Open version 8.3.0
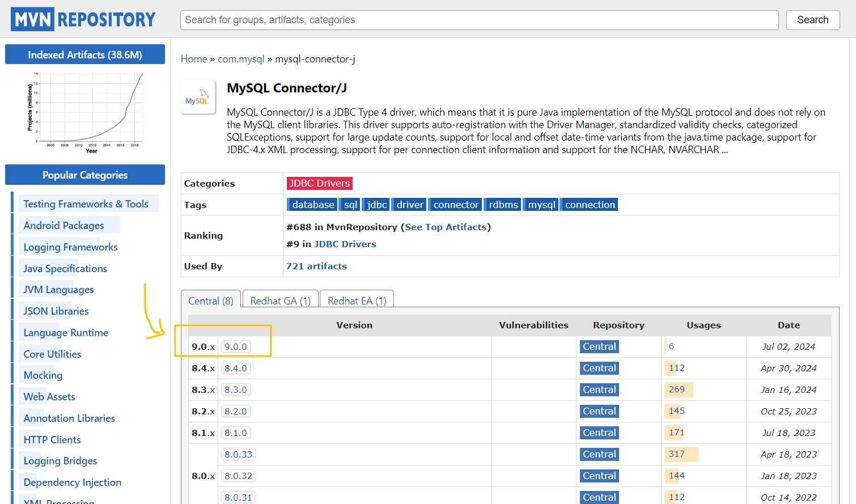Image resolution: width=856 pixels, height=504 pixels. point(236,389)
